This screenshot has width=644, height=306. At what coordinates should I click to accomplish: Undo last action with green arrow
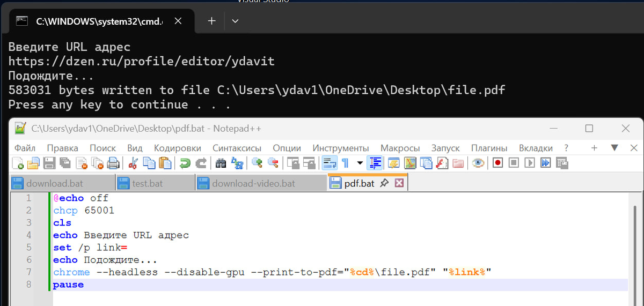[x=185, y=162]
